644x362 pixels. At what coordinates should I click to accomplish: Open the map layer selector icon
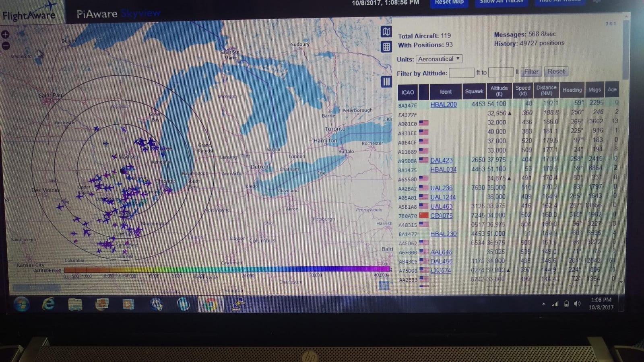[x=386, y=32]
